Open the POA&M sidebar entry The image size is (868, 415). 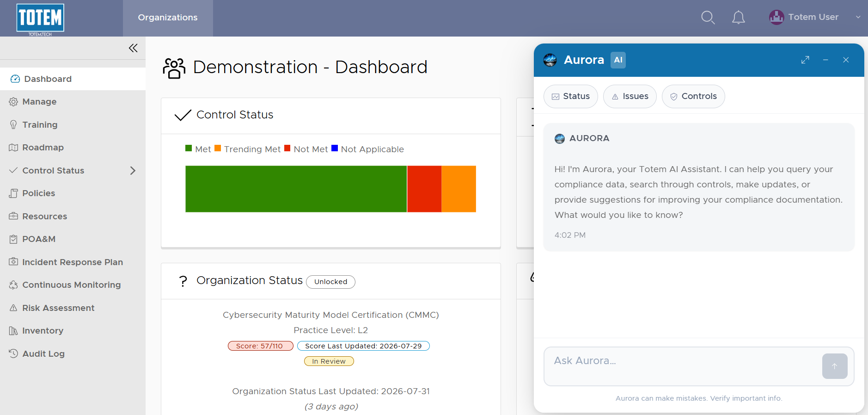pyautogui.click(x=73, y=239)
